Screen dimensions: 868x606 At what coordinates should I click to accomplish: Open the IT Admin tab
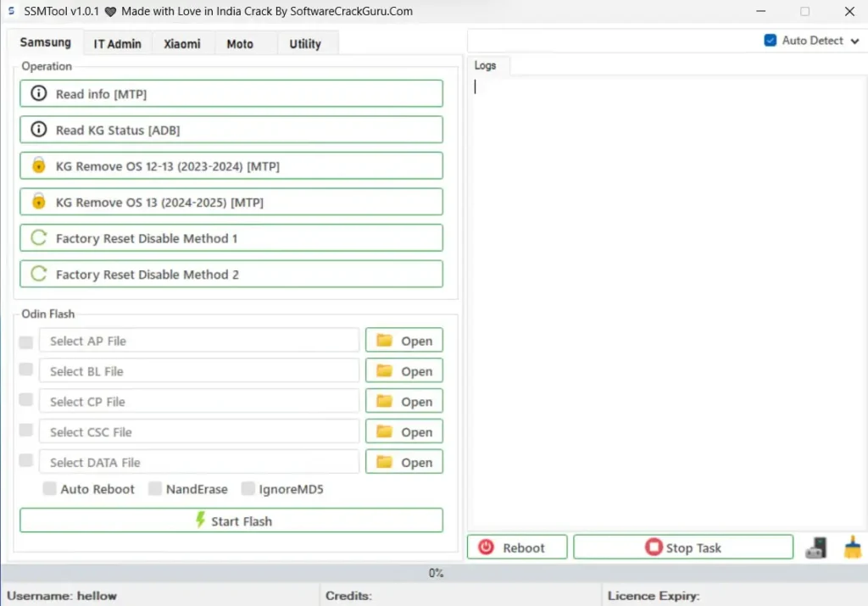pos(118,44)
